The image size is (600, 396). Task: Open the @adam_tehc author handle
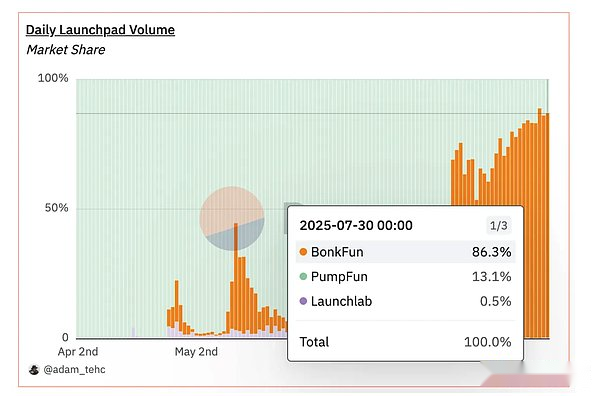tap(74, 370)
